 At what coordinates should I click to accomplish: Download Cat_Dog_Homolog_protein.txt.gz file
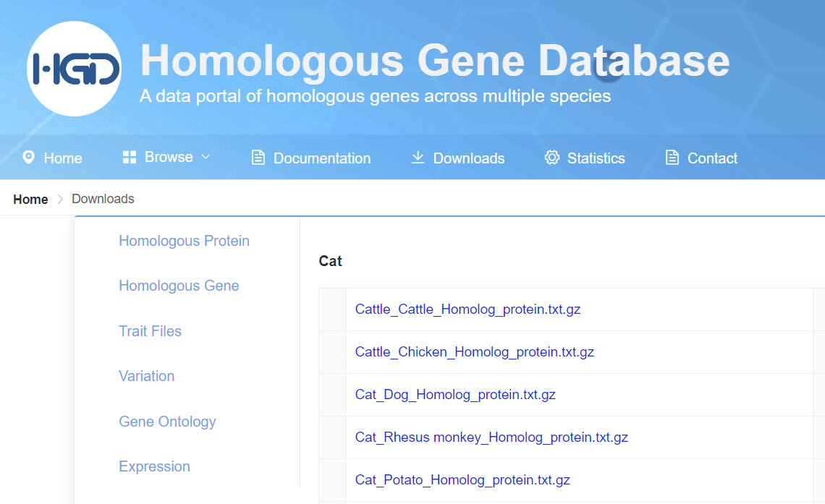click(455, 394)
